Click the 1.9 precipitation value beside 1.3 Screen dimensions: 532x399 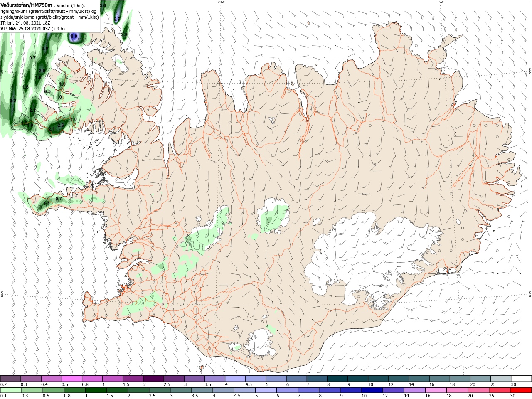(30, 125)
